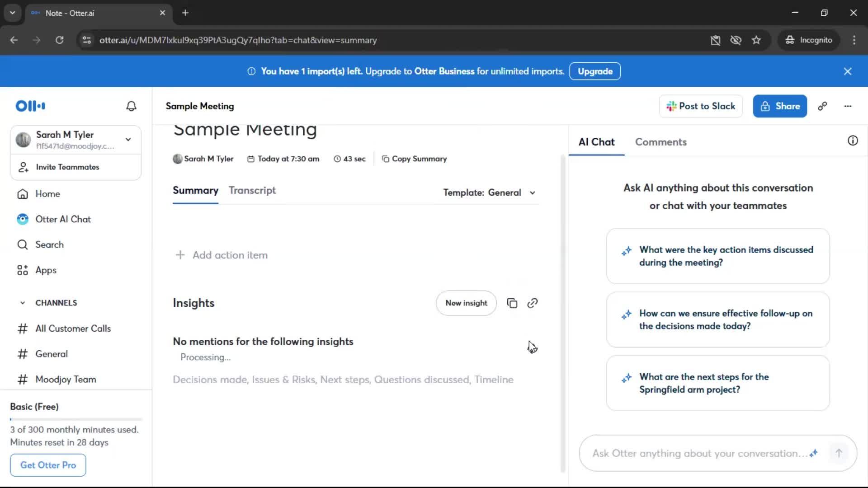View site information icon in address bar
The height and width of the screenshot is (488, 868).
[87, 40]
